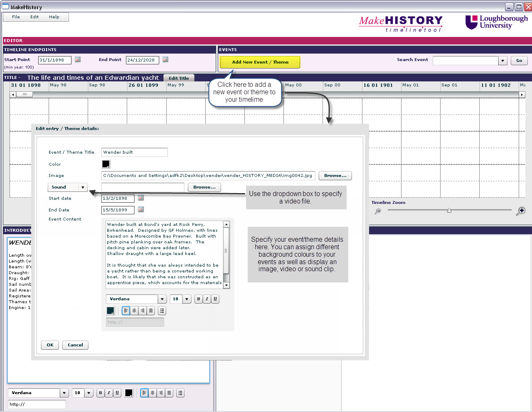The width and height of the screenshot is (532, 412).
Task: Confirm the entry with OK button
Action: 50,345
